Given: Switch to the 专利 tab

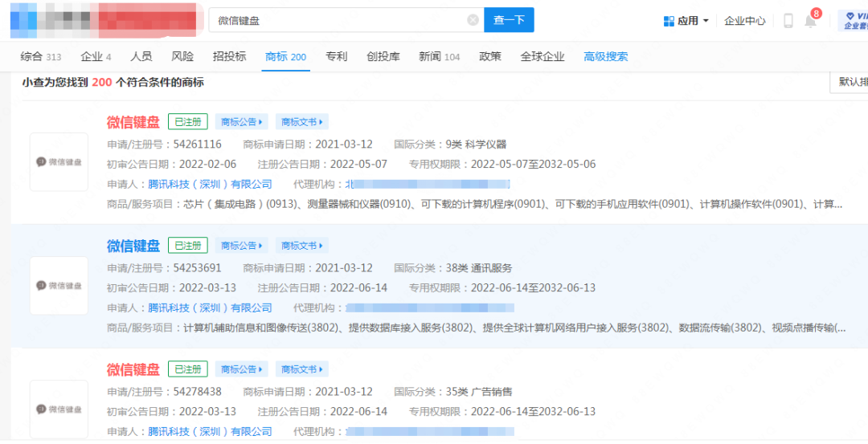Looking at the screenshot, I should click(x=337, y=56).
